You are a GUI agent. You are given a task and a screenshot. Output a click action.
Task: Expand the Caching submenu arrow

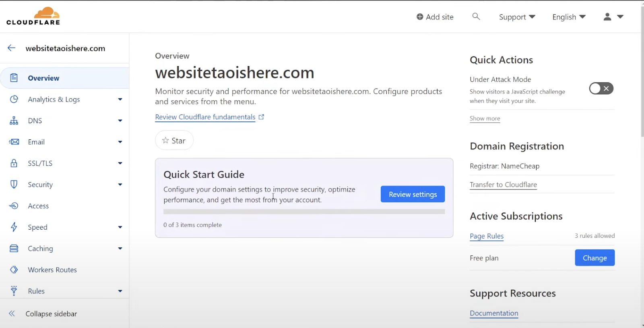[120, 249]
